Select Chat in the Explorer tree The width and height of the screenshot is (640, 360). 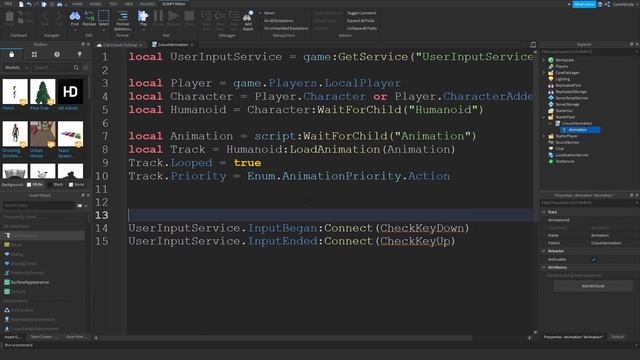pos(559,149)
